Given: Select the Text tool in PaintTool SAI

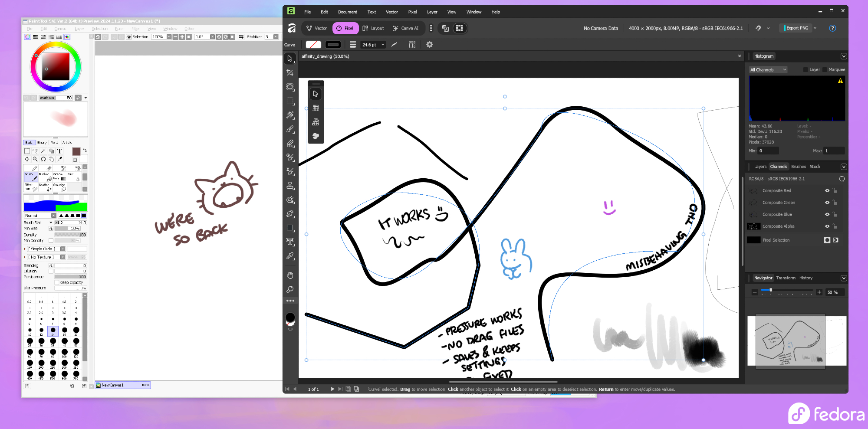Looking at the screenshot, I should click(60, 151).
